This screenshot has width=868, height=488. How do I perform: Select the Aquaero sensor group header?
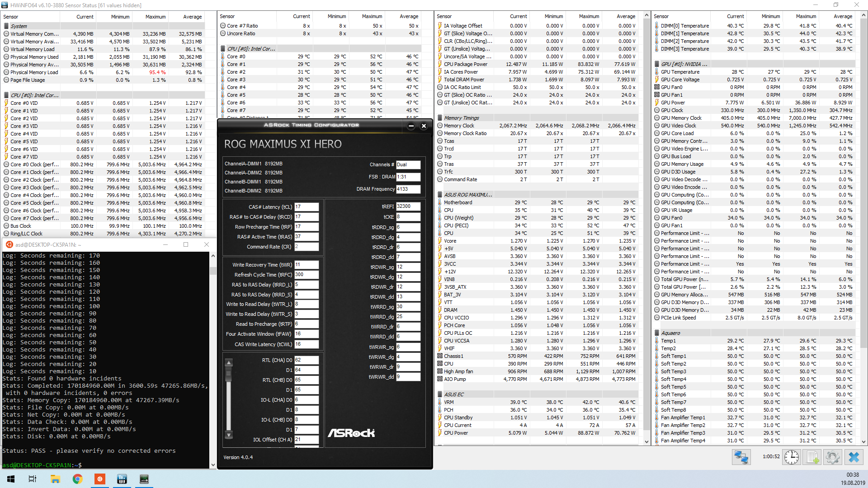670,333
